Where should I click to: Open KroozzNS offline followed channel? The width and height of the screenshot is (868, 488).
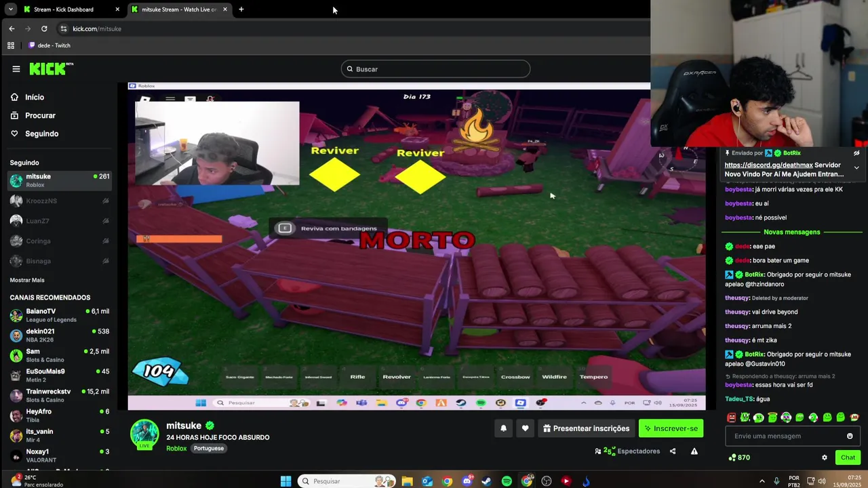(60, 201)
